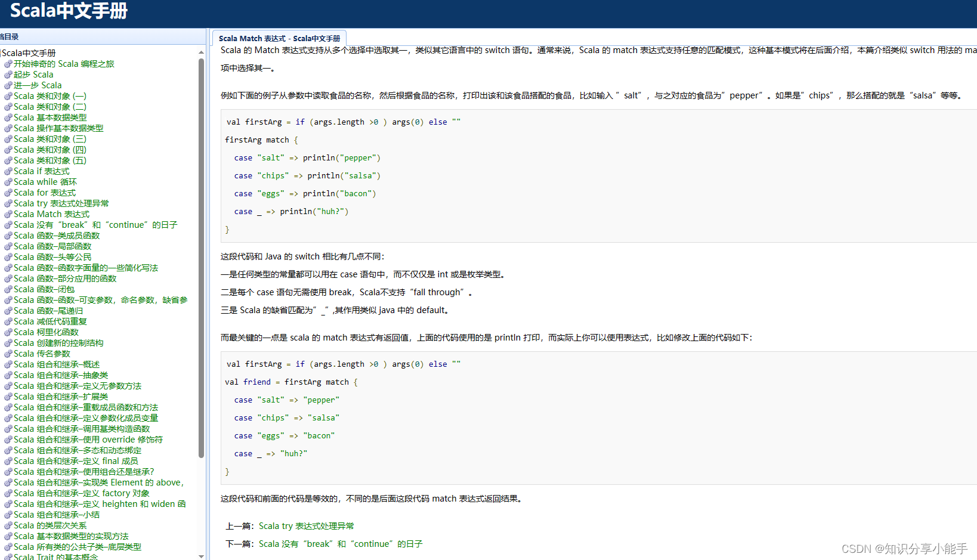Open Scala 组合和继承–定义 factory 对象
This screenshot has width=977, height=560.
pos(82,493)
